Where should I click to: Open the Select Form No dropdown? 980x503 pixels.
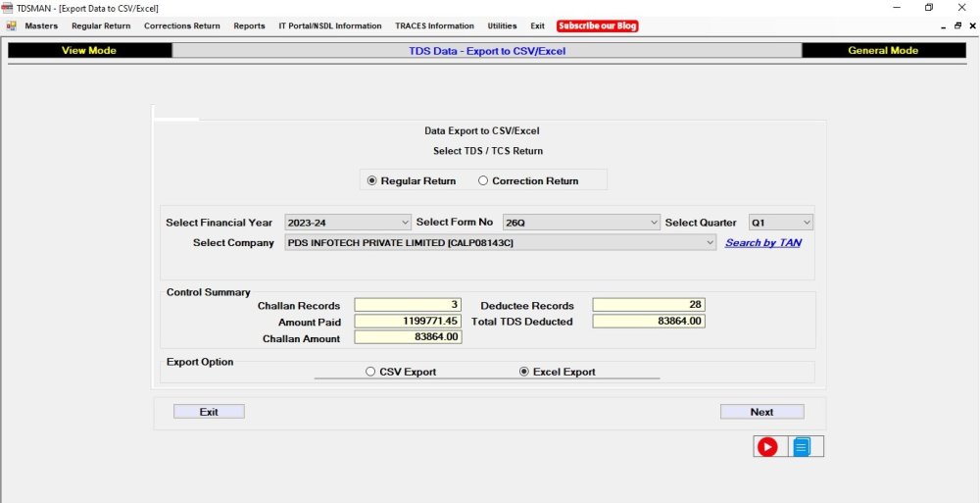(581, 223)
